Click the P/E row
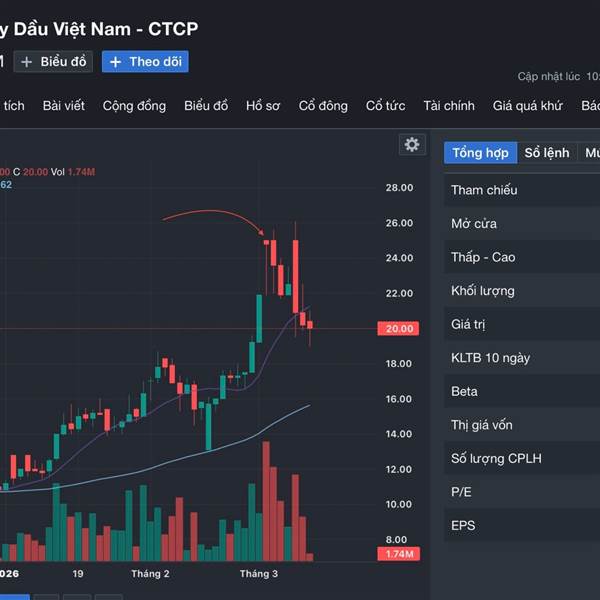The height and width of the screenshot is (600, 600). pyautogui.click(x=461, y=492)
